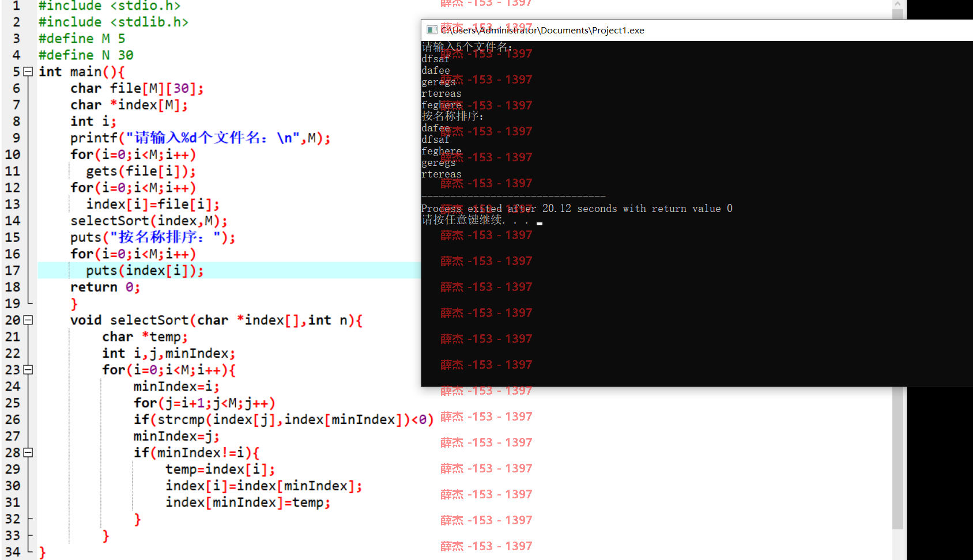The width and height of the screenshot is (973, 560).
Task: Click the editor's vertical scrollbar thumb
Action: point(897,269)
